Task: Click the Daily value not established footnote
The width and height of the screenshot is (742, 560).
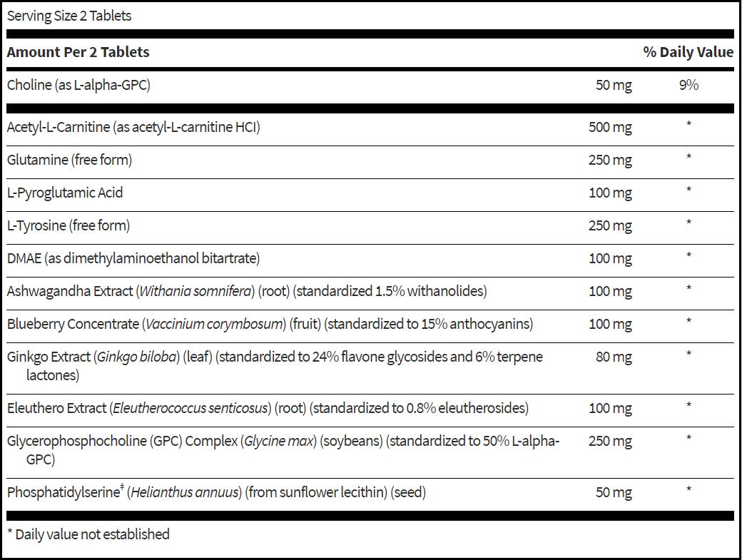Action: (x=88, y=534)
